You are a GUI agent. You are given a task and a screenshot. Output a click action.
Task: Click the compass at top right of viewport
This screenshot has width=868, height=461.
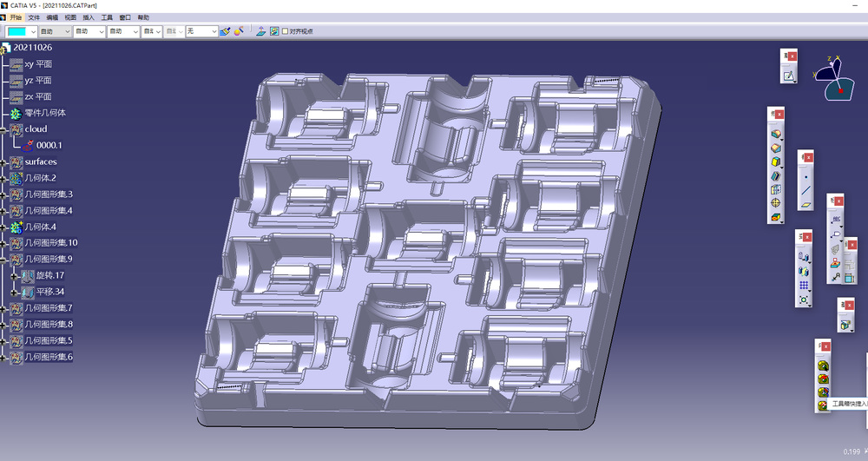pos(834,79)
